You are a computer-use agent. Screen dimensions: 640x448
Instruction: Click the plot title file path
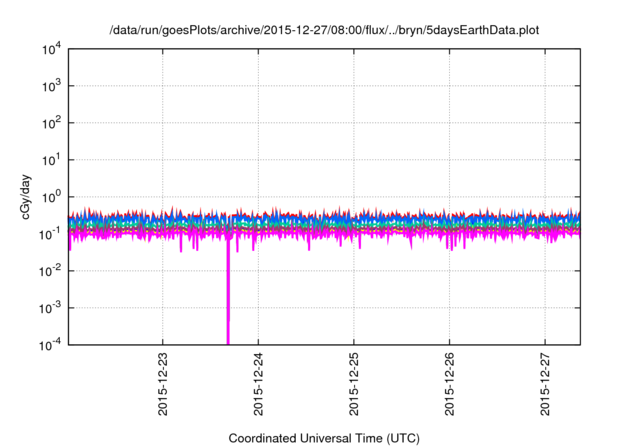point(324,30)
